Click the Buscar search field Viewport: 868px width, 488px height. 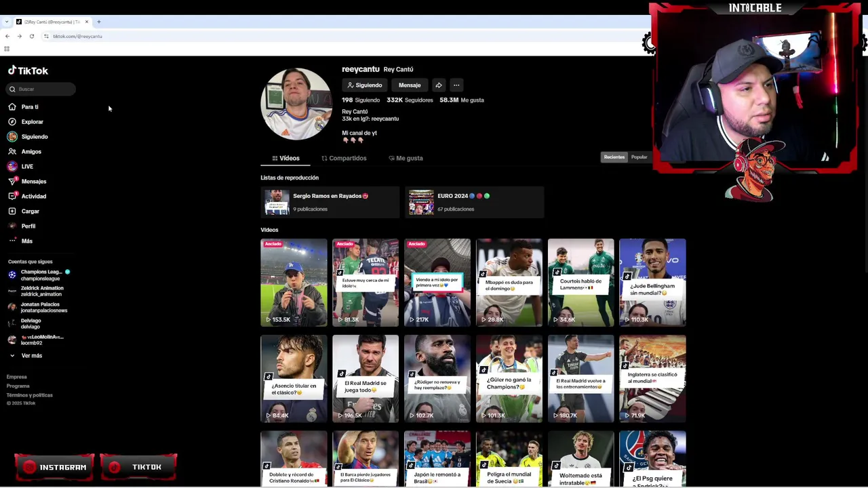tap(41, 89)
